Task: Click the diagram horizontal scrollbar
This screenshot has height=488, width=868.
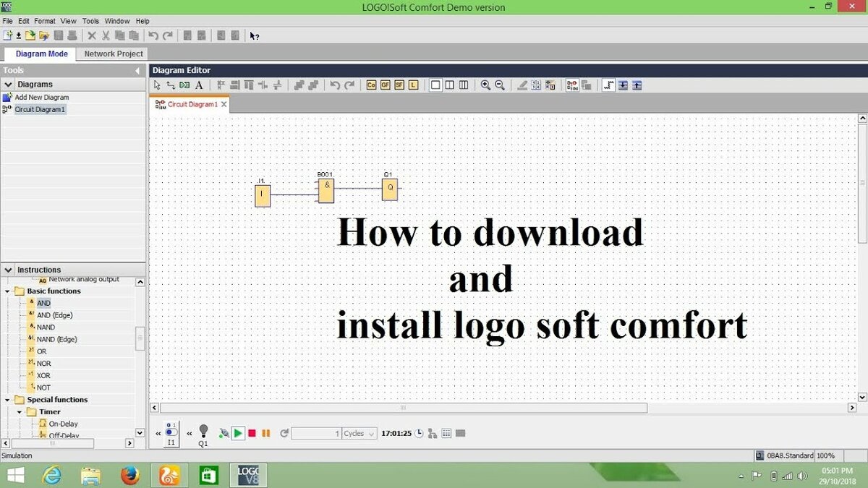Action: [404, 408]
